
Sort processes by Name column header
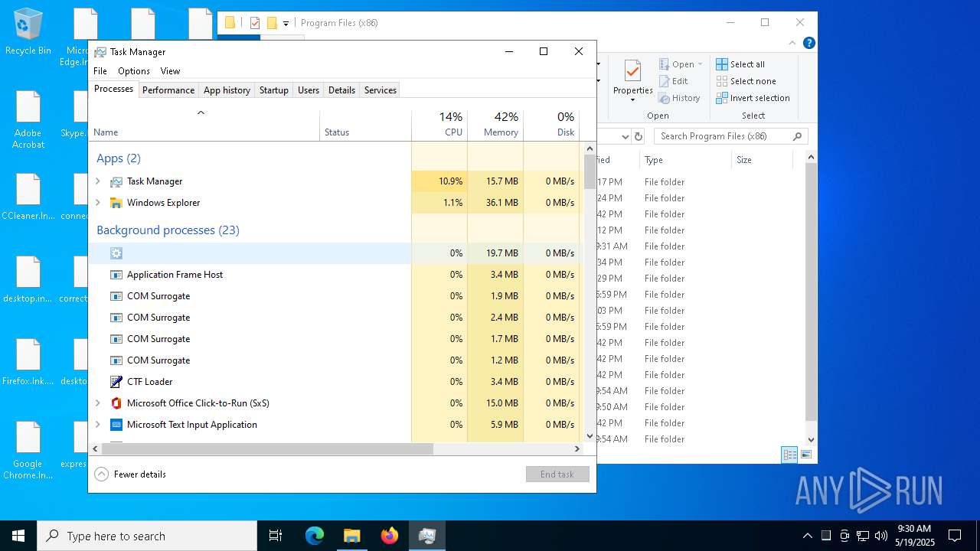[x=204, y=124]
